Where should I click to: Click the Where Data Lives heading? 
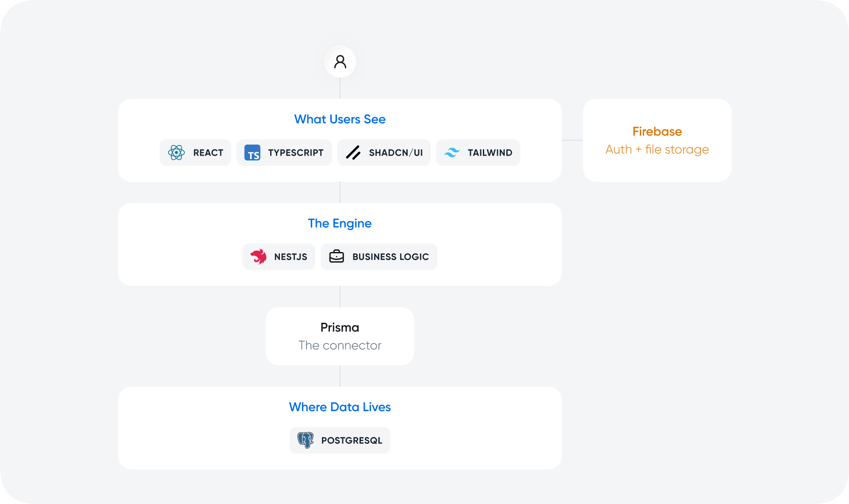click(340, 407)
